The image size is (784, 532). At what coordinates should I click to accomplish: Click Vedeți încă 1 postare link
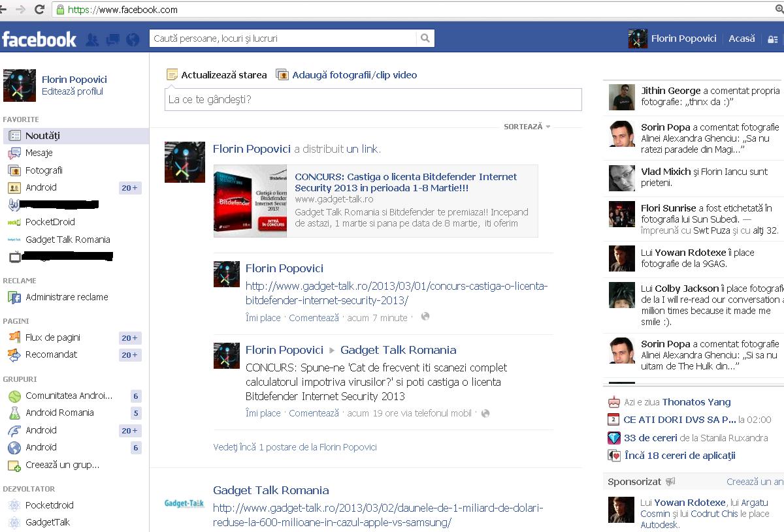tap(295, 447)
